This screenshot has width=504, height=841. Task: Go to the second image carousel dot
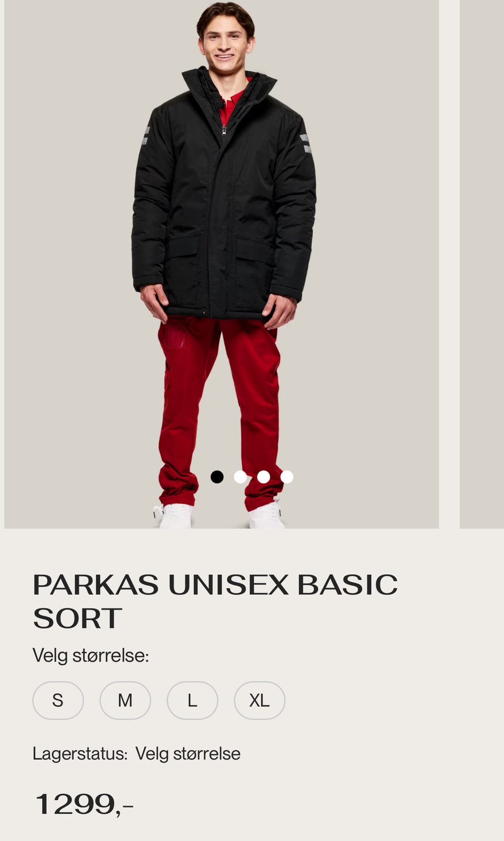point(240,477)
